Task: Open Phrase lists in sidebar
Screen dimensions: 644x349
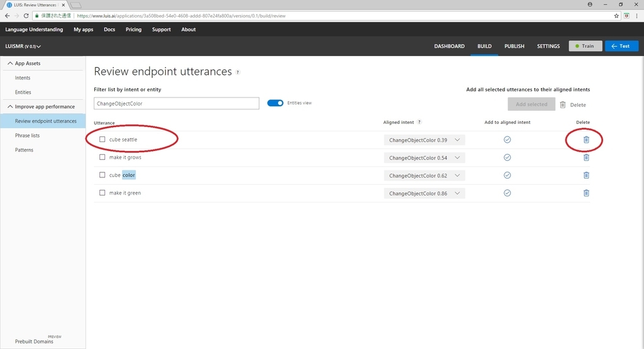Action: click(x=27, y=135)
